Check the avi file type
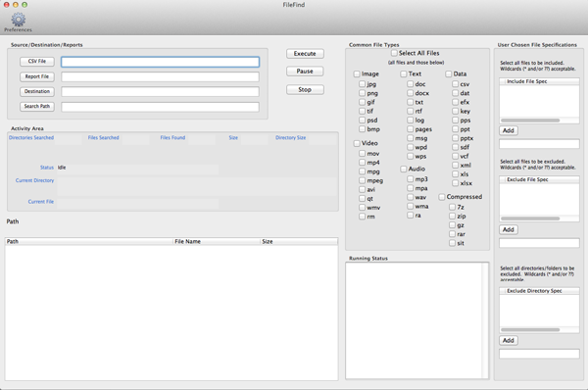The width and height of the screenshot is (588, 390). [363, 189]
